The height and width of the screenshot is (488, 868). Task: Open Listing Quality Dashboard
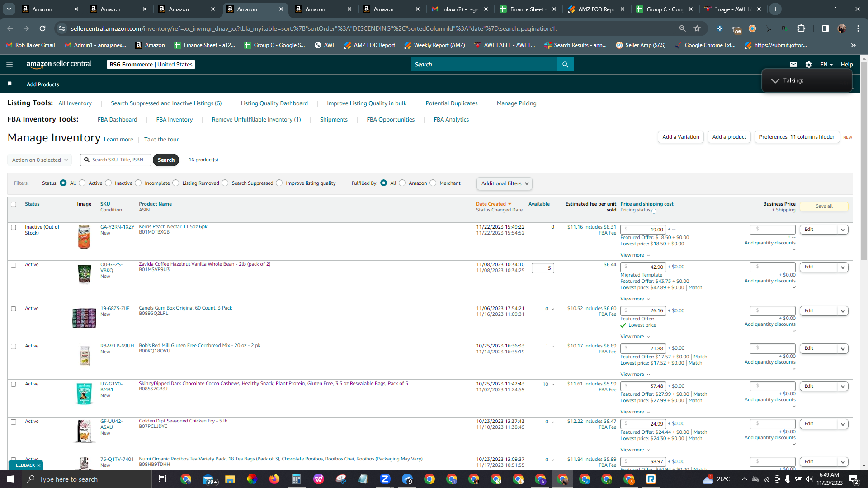(x=274, y=103)
